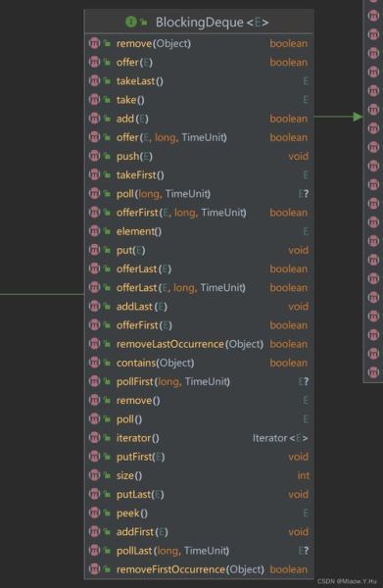Click the method icon beside put(E)
The image size is (383, 588).
click(x=94, y=250)
